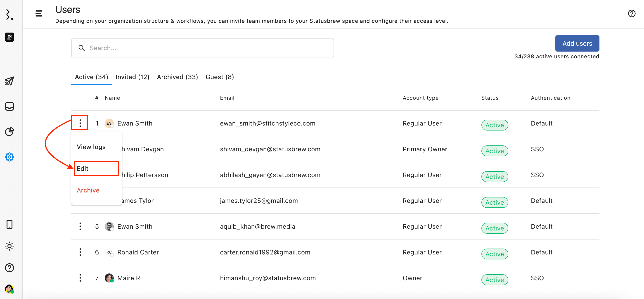The image size is (644, 299).
Task: Toggle the sun theme icon
Action: point(9,246)
